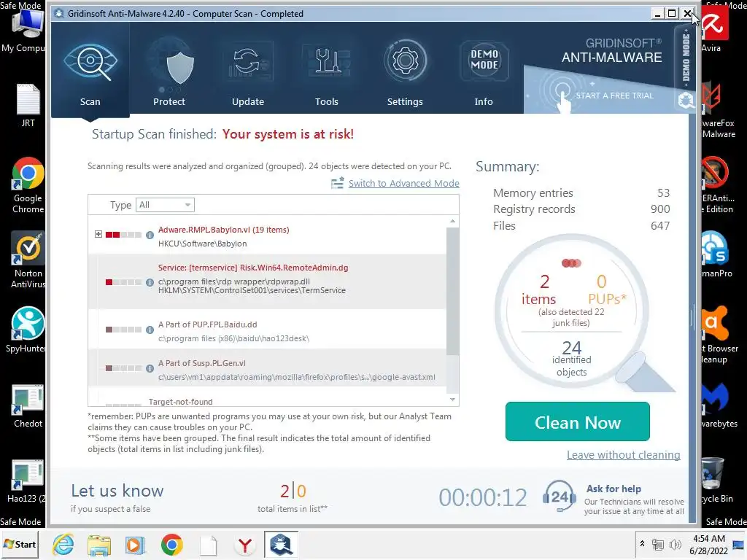
Task: Click the scan timer 00:00:12
Action: tap(483, 497)
